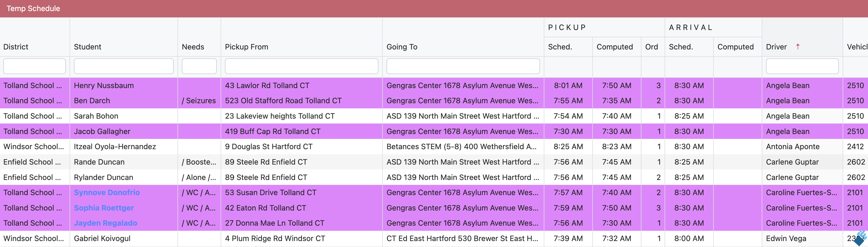This screenshot has height=247, width=868.
Task: Sort by the Driver column header
Action: coord(776,47)
